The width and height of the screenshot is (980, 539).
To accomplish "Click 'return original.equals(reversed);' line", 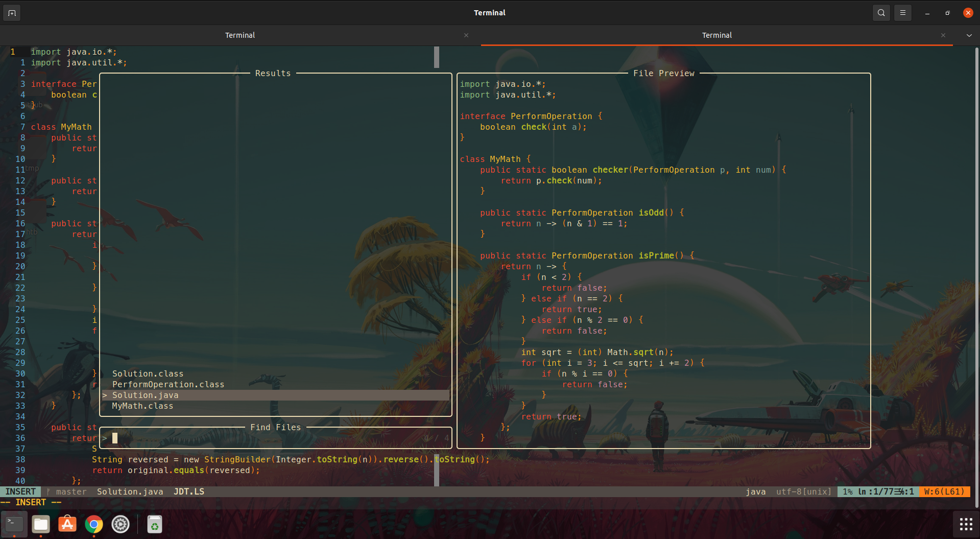I will click(176, 470).
